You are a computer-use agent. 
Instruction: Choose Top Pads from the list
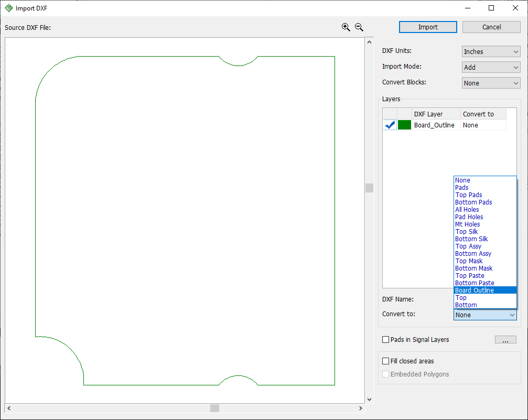tap(485, 195)
